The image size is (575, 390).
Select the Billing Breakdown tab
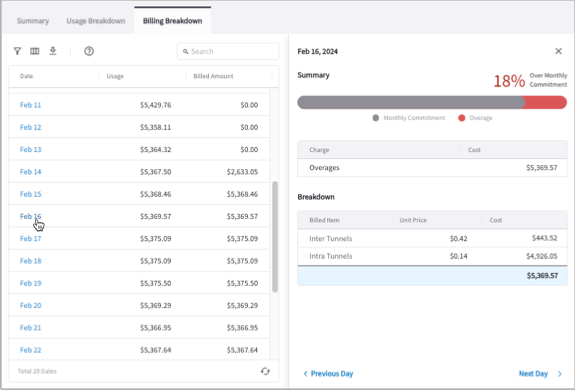172,21
